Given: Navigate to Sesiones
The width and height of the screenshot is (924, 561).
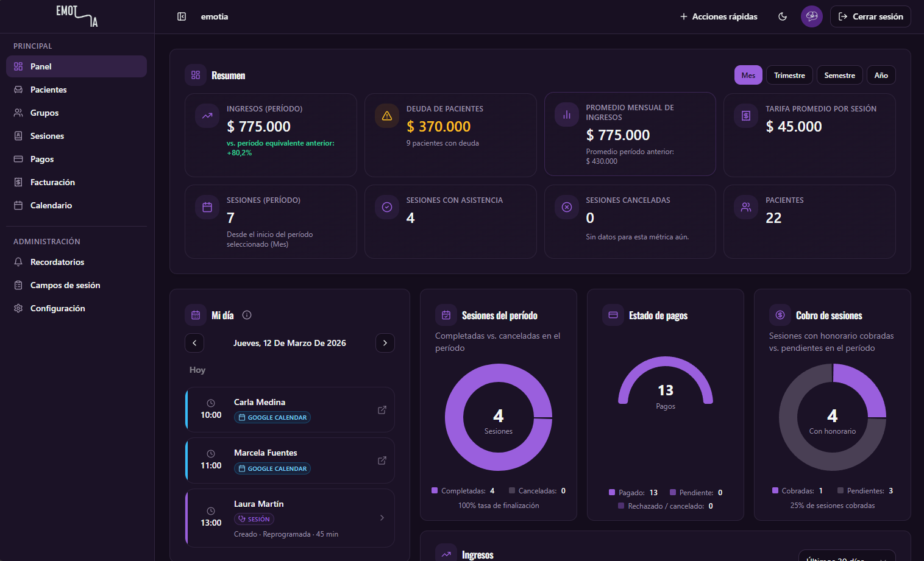Looking at the screenshot, I should [76, 136].
